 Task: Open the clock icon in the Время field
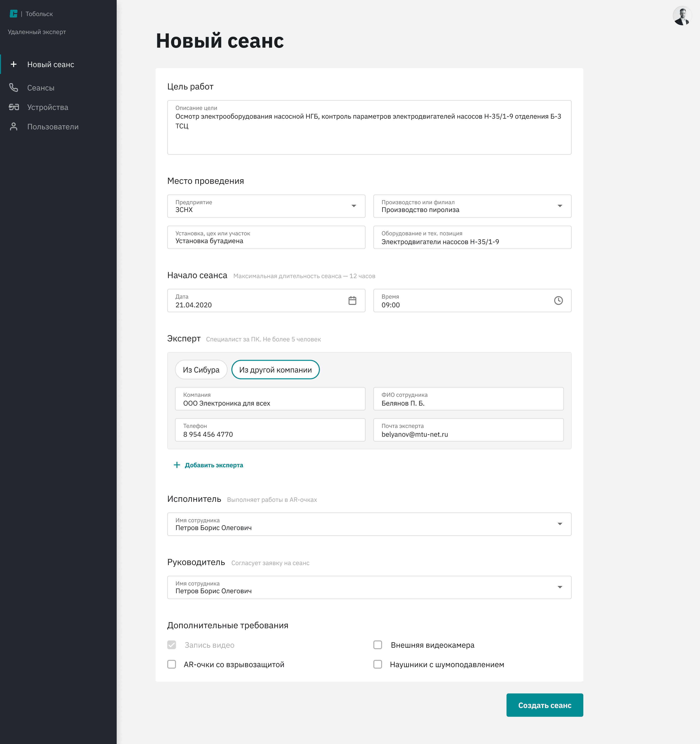tap(558, 301)
